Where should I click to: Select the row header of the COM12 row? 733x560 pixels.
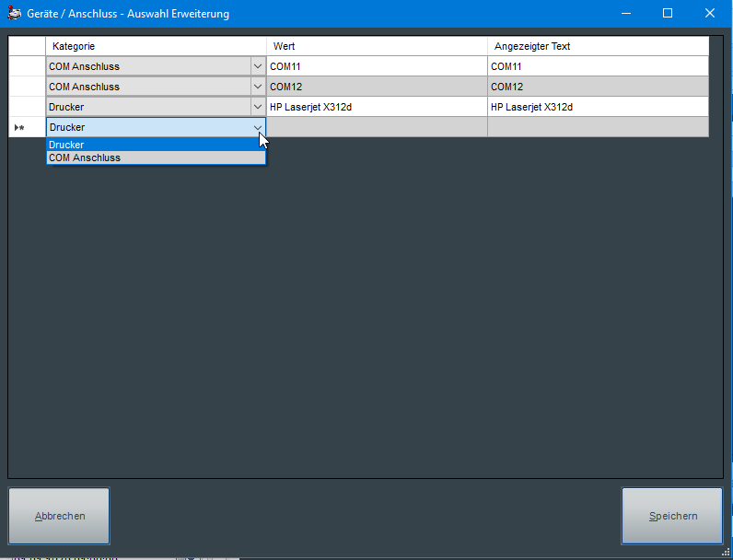[x=27, y=87]
